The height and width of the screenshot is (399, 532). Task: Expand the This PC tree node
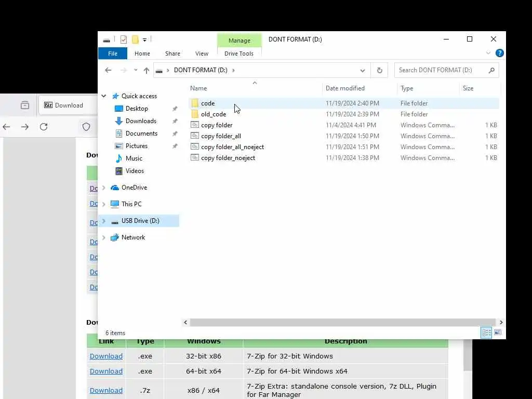click(104, 204)
